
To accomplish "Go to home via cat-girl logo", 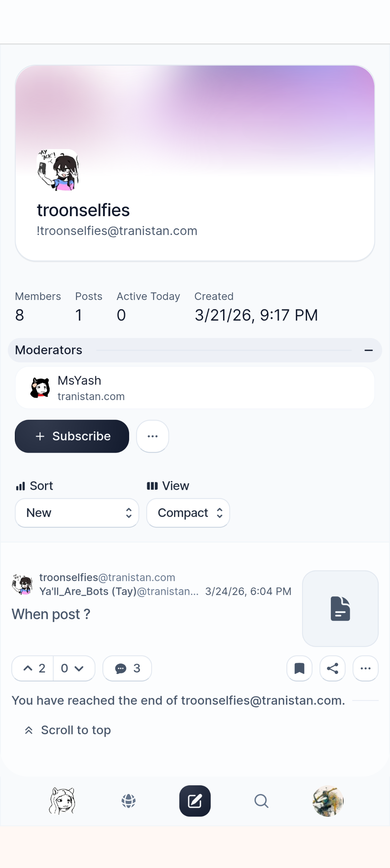I will (x=62, y=801).
